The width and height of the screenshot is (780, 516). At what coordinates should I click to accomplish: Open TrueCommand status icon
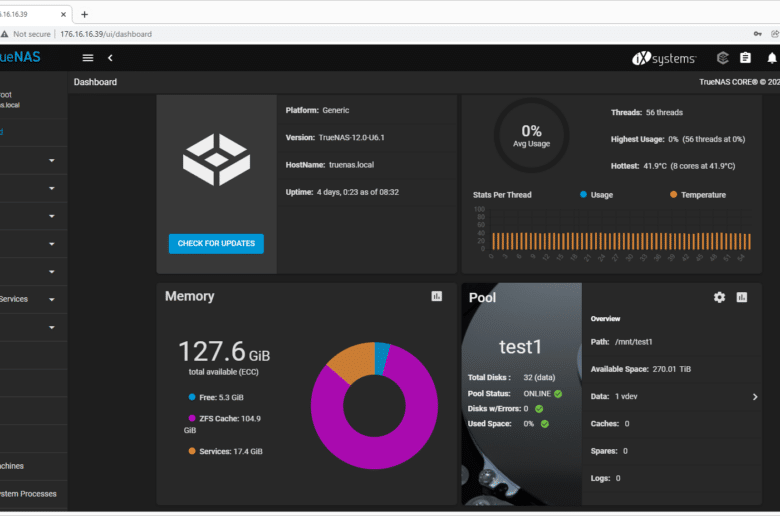722,58
